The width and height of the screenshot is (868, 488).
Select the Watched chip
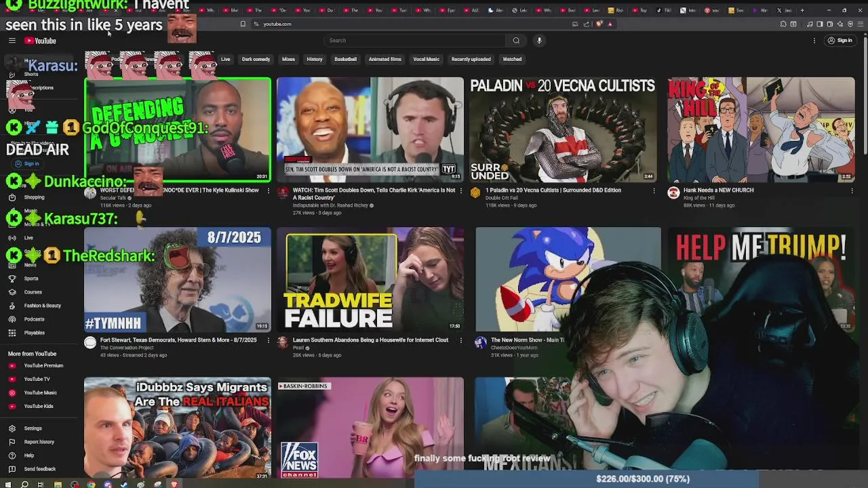(512, 59)
